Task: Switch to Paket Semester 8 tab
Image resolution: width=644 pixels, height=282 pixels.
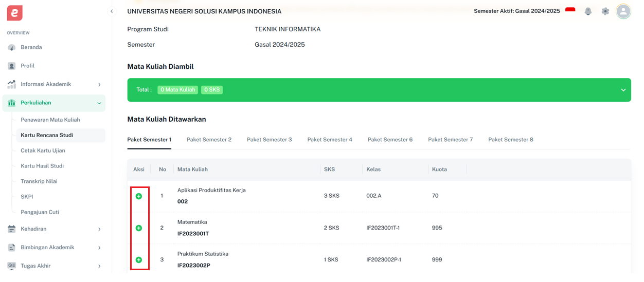Action: click(x=511, y=140)
